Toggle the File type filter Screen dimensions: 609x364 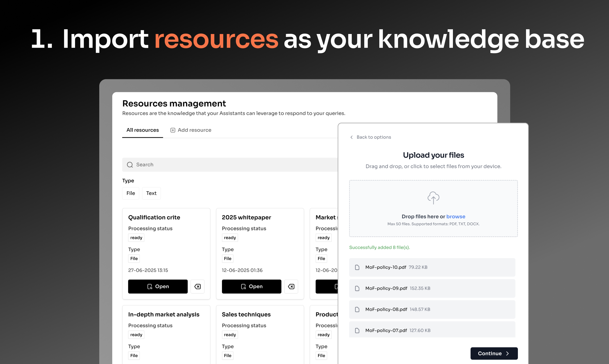131,193
